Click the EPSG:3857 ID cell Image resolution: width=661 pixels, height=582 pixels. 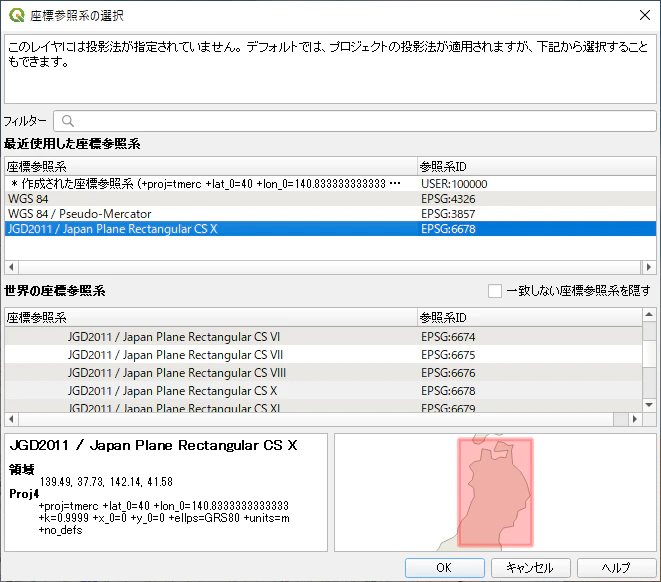tap(448, 214)
